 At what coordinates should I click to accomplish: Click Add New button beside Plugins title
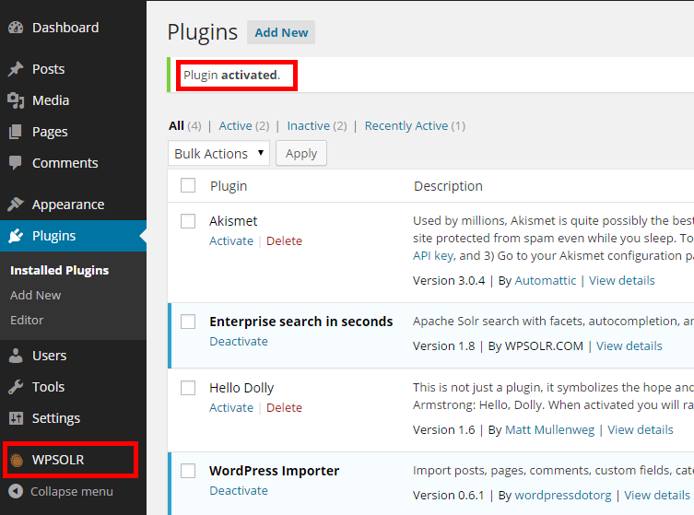(x=281, y=32)
